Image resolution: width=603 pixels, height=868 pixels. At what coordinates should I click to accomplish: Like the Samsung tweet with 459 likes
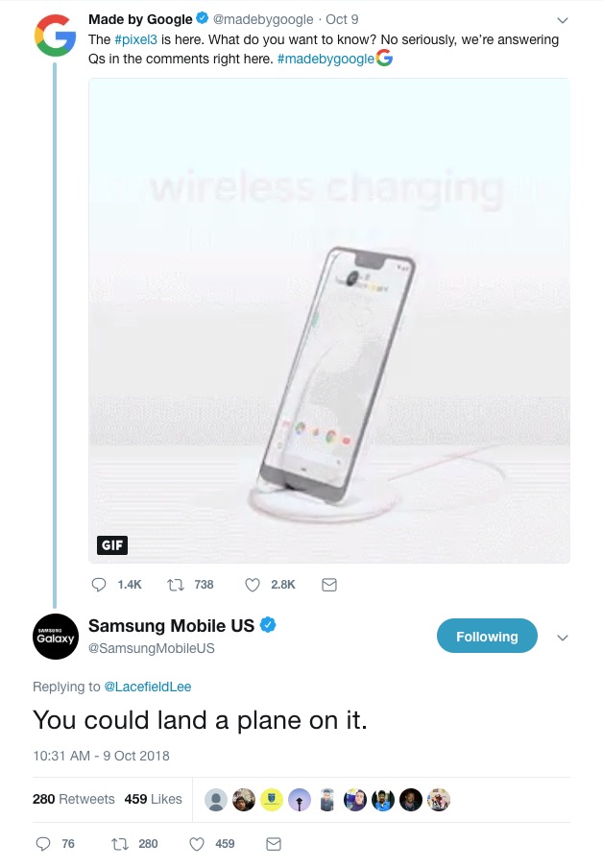[x=197, y=844]
